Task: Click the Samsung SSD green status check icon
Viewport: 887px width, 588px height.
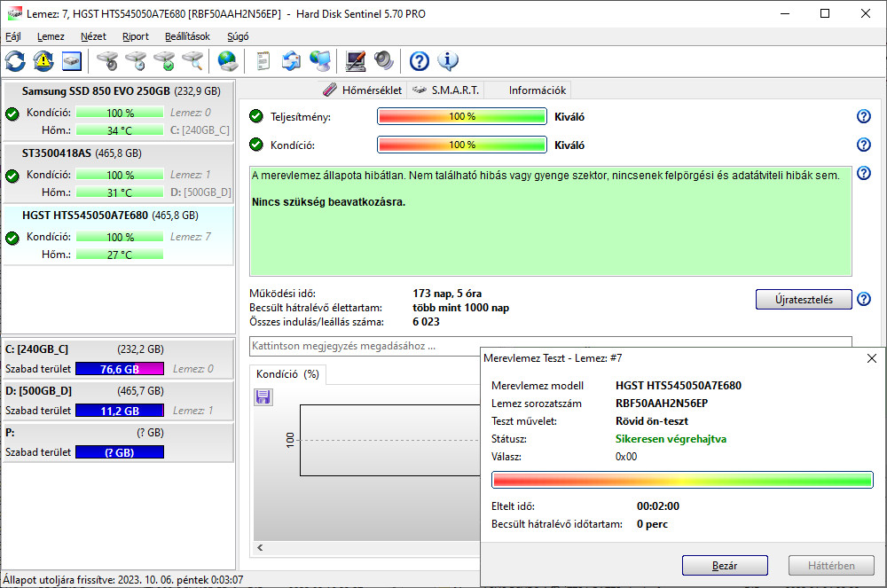Action: [12, 114]
